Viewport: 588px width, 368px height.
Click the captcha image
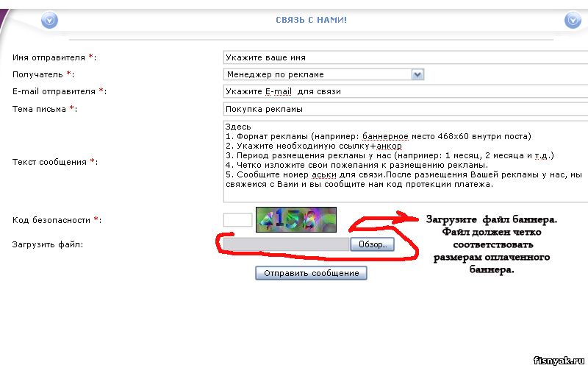click(x=296, y=219)
